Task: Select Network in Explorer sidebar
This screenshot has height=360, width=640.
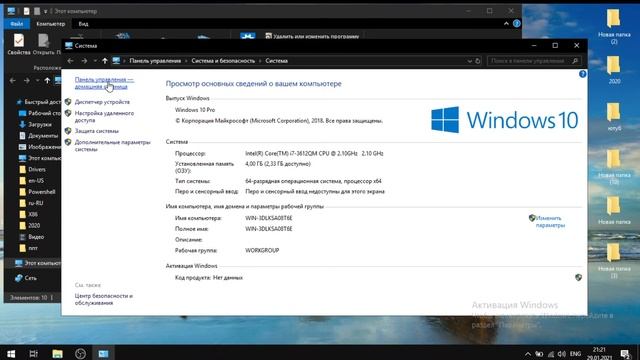Action: [26, 278]
